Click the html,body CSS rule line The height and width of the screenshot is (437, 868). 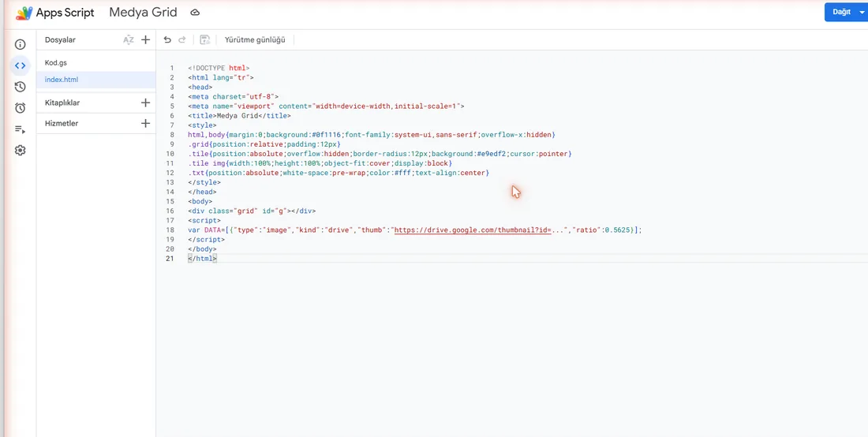click(x=372, y=135)
